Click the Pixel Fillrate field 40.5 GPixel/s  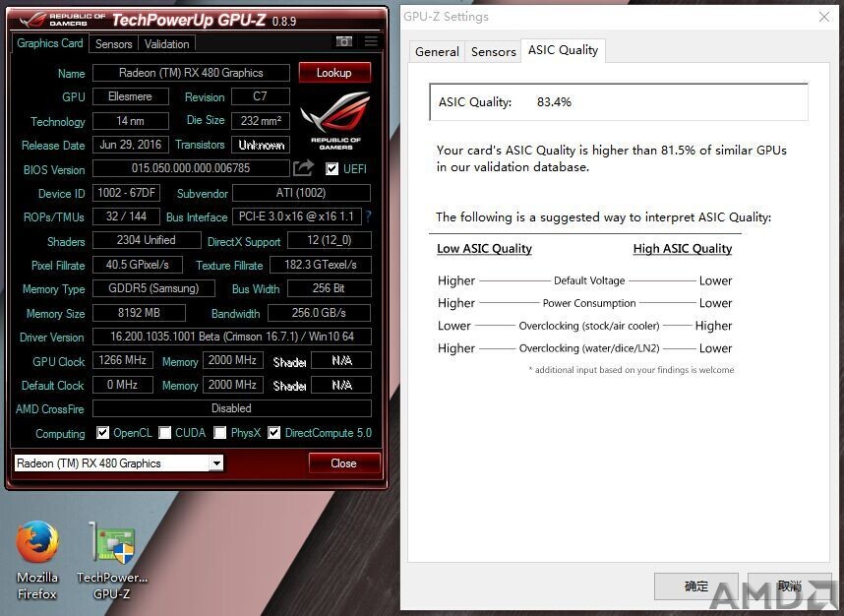tap(138, 265)
